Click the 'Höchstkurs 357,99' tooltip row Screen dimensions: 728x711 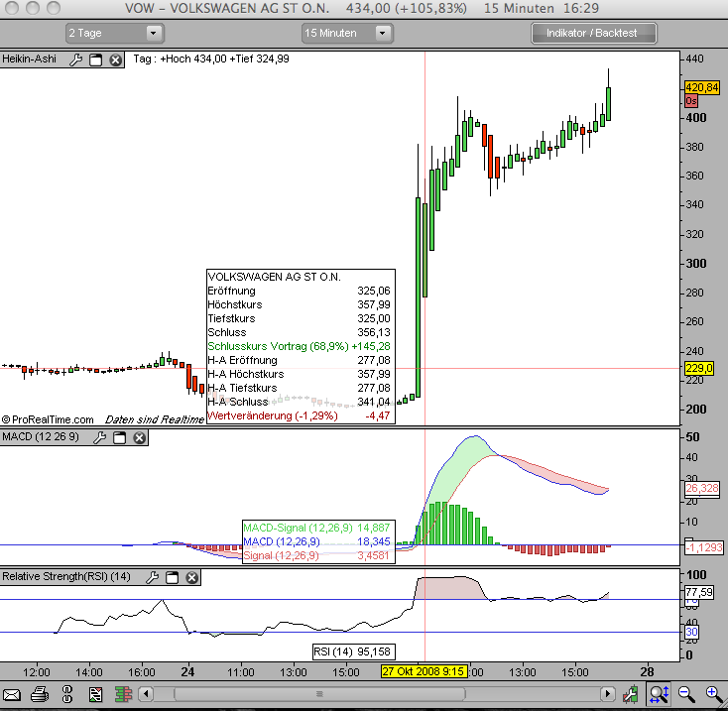(x=299, y=304)
